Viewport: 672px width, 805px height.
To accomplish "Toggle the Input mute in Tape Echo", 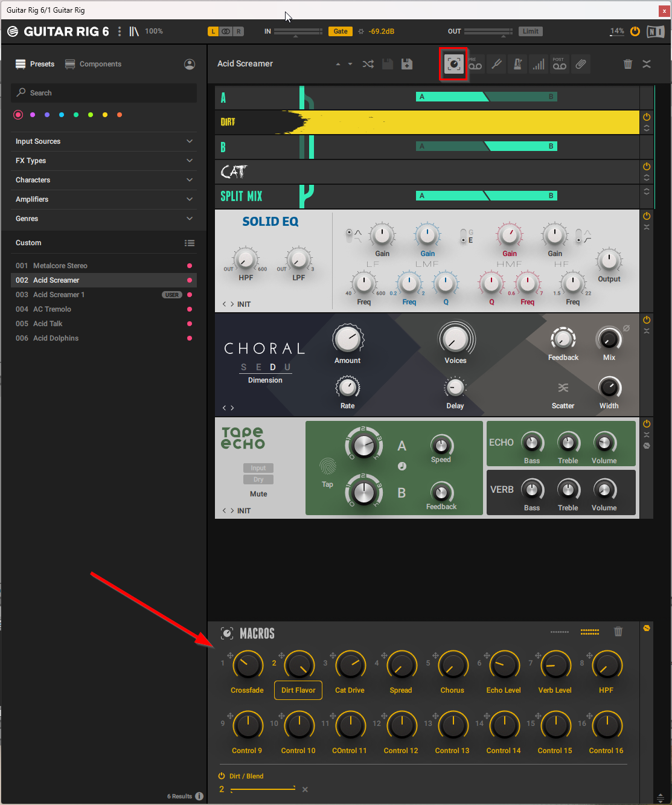I will coord(258,468).
